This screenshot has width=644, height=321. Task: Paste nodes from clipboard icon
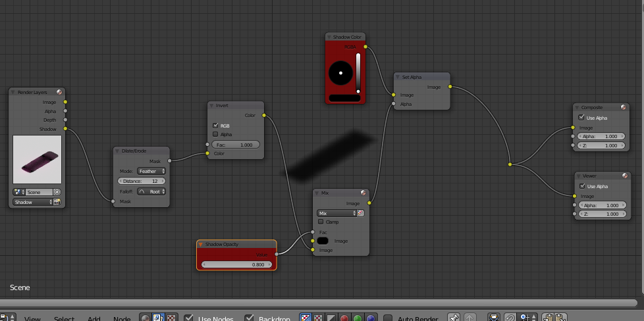click(560, 318)
